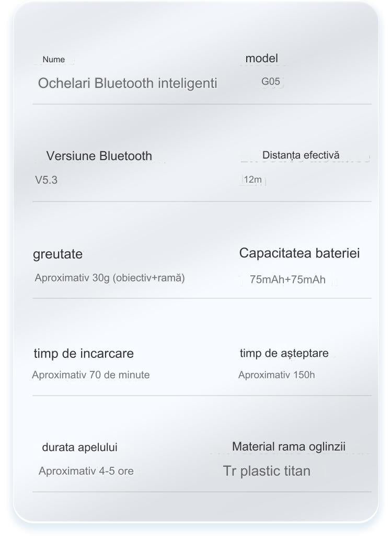Click the "Tr plastic titan" material value
Image resolution: width=392 pixels, height=551 pixels.
pyautogui.click(x=267, y=471)
